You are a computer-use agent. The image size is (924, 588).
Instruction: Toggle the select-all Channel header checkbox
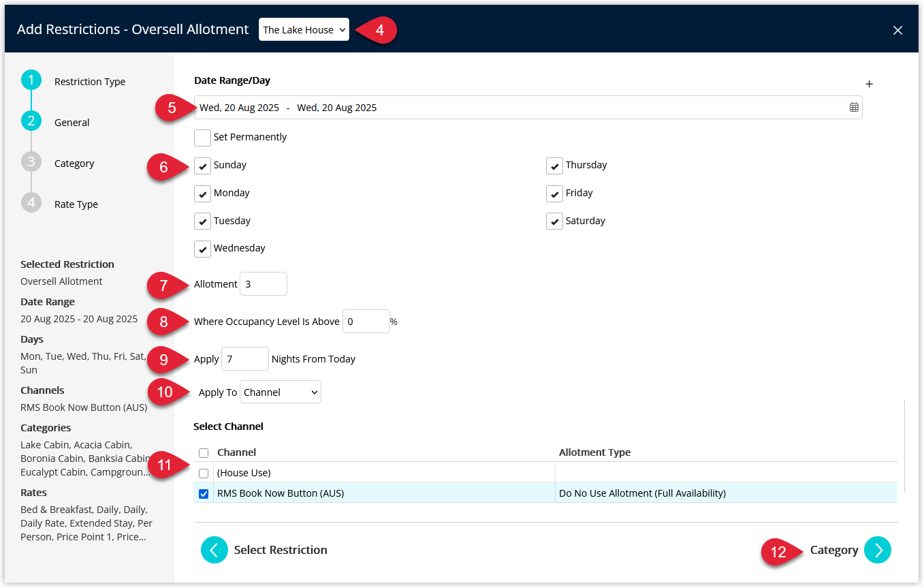tap(204, 452)
